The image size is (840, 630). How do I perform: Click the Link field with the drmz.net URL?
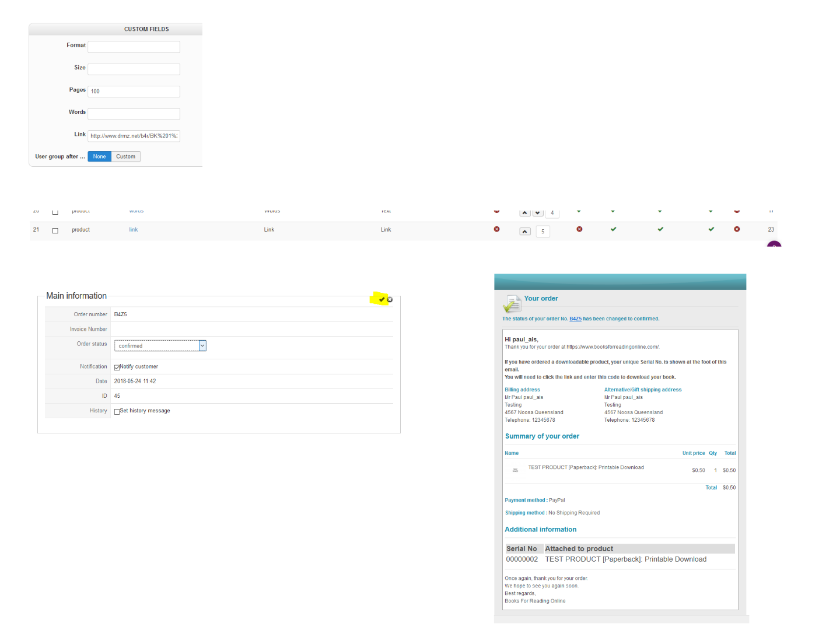[134, 135]
